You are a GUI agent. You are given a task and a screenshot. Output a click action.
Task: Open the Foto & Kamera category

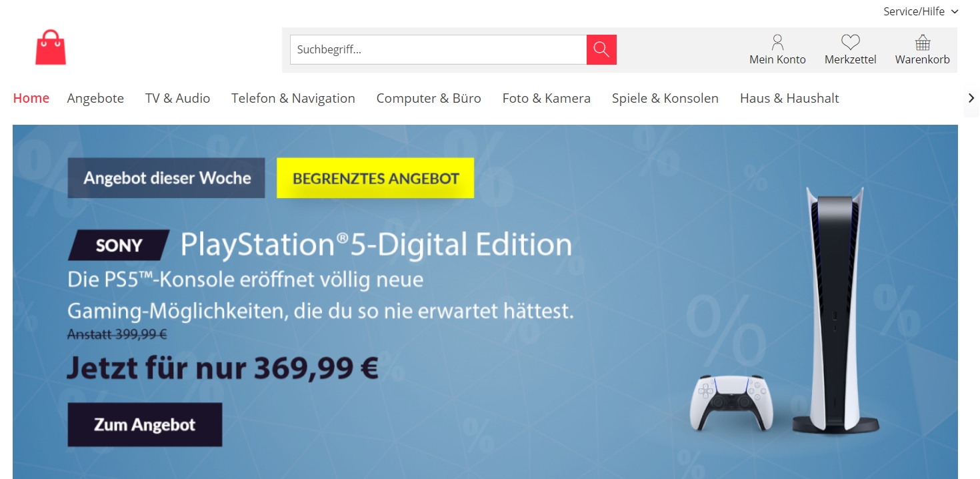click(547, 98)
